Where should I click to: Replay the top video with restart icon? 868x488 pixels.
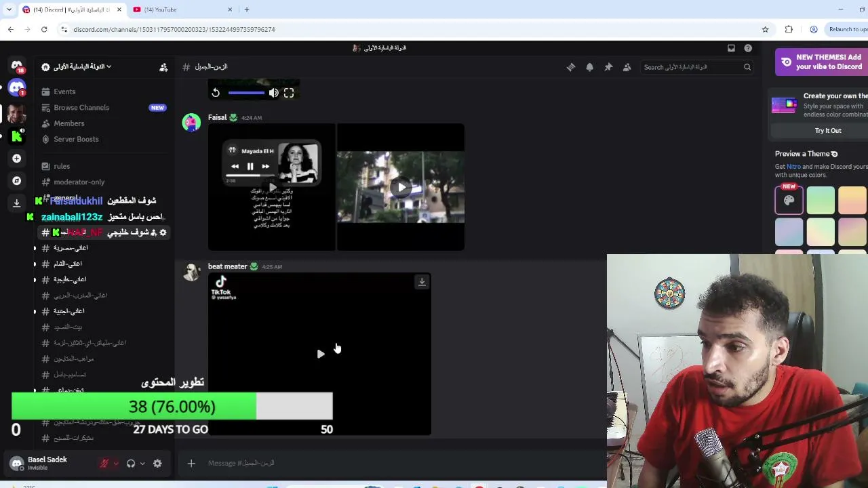(x=216, y=93)
